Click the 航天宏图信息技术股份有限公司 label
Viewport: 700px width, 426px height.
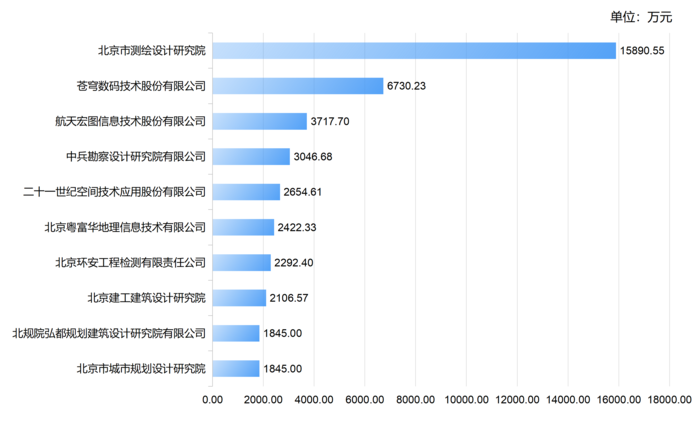tap(130, 121)
